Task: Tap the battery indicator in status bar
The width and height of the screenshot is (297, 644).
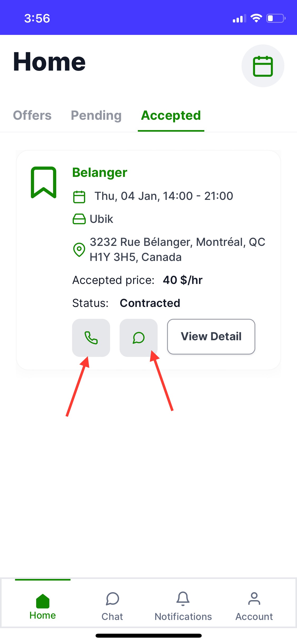Action: click(x=276, y=19)
